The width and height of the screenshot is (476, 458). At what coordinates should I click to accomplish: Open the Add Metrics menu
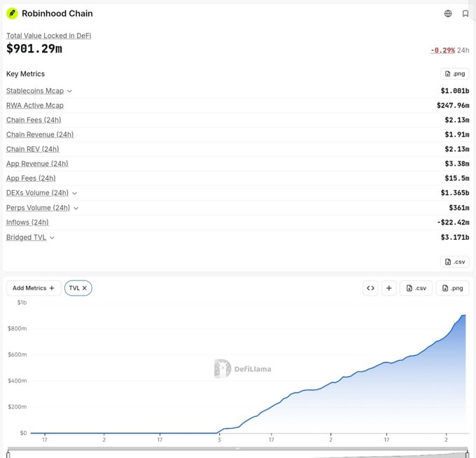tap(34, 288)
